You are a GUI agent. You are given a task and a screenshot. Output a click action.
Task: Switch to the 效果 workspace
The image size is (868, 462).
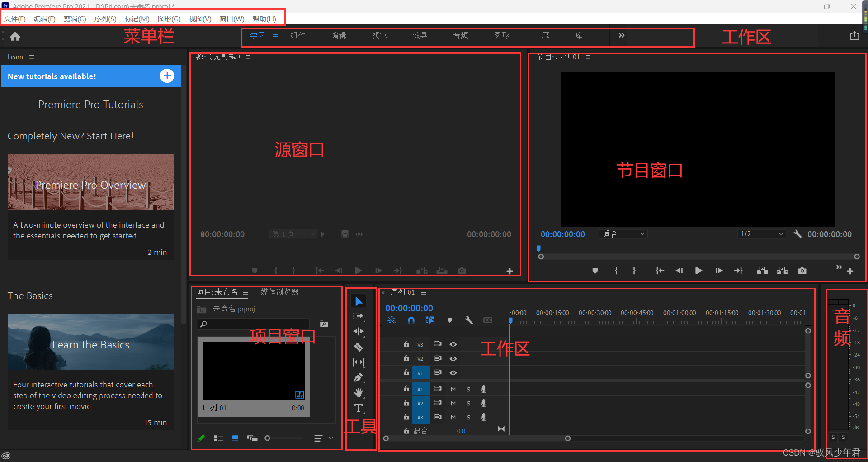pos(420,35)
